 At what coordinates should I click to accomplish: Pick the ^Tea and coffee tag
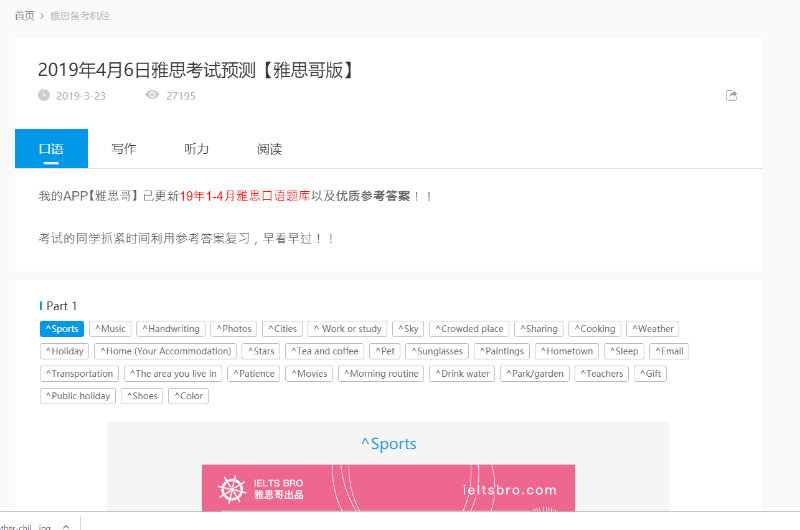tap(325, 351)
